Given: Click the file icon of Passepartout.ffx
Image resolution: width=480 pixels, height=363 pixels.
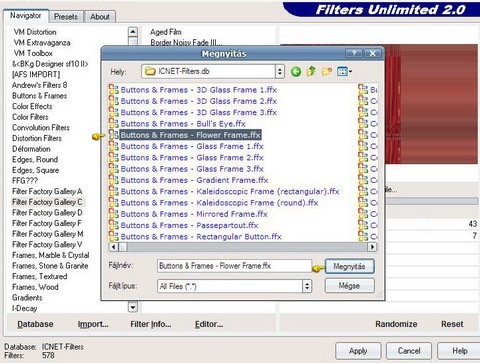Looking at the screenshot, I should point(113,225).
